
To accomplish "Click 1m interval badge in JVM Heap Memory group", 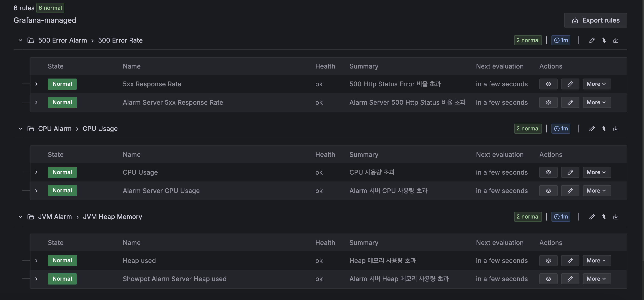I will click(x=561, y=217).
